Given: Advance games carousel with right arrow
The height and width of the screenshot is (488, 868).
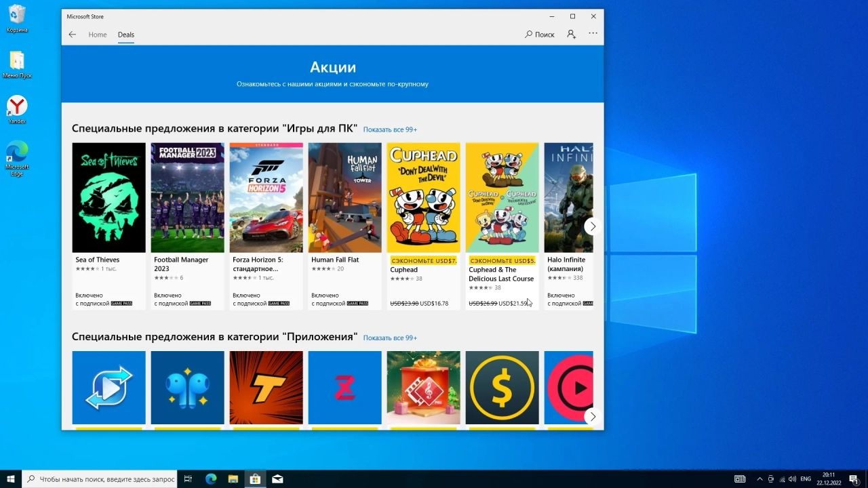Looking at the screenshot, I should click(593, 226).
